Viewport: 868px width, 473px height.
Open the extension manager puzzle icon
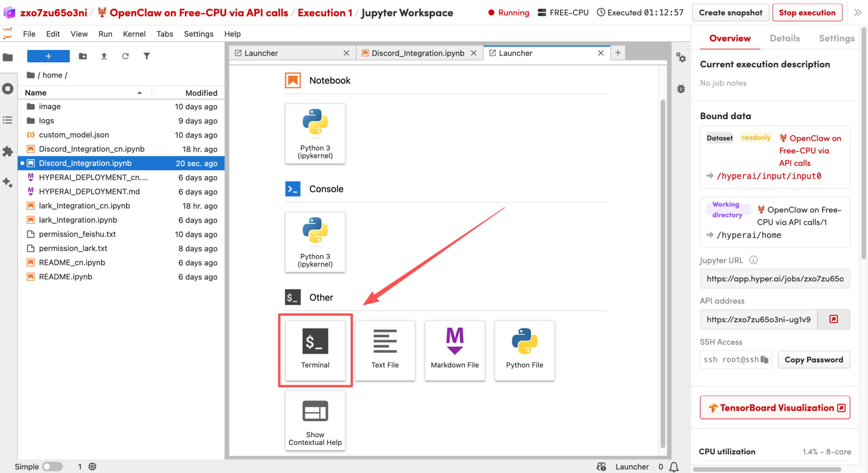coord(8,152)
